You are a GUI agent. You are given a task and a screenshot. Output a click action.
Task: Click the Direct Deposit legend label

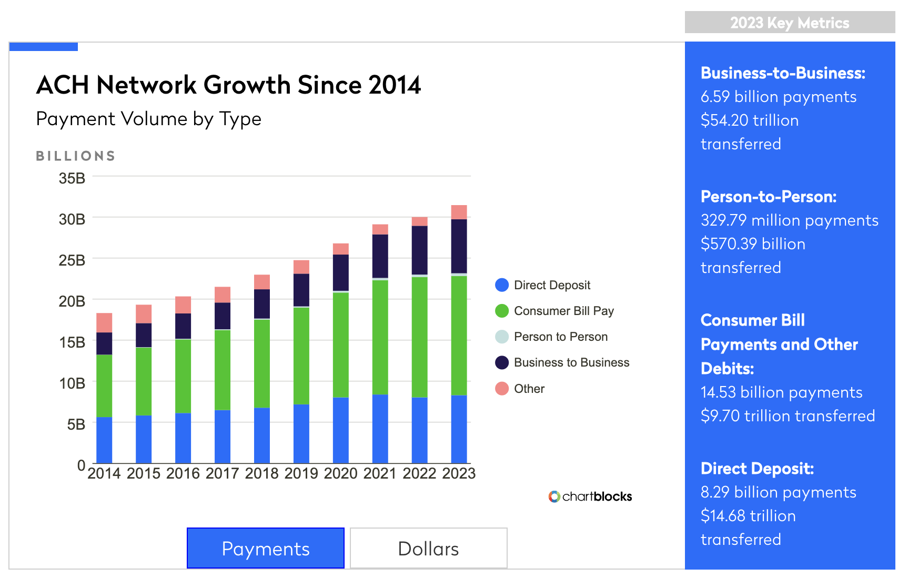552,285
